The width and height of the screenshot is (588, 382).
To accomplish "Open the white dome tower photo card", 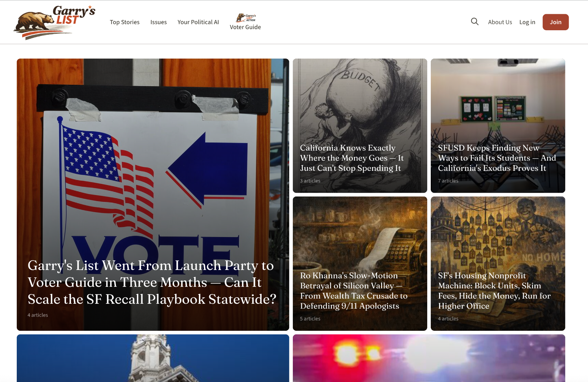I will coord(153,358).
